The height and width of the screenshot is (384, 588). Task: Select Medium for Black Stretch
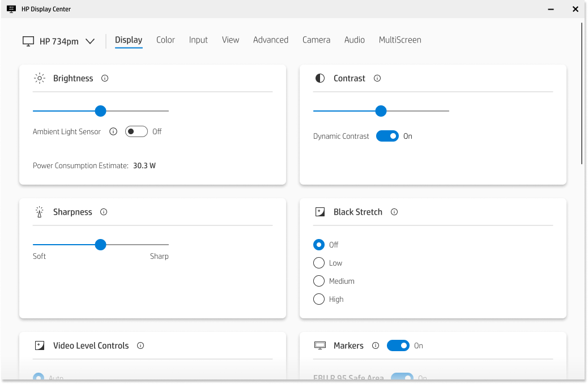[x=319, y=281]
